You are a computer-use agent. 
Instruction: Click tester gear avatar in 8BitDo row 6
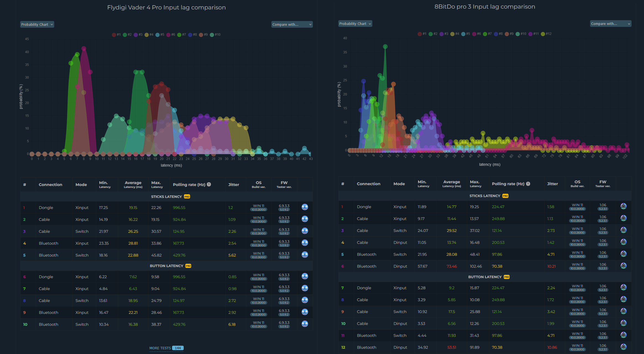(x=623, y=266)
